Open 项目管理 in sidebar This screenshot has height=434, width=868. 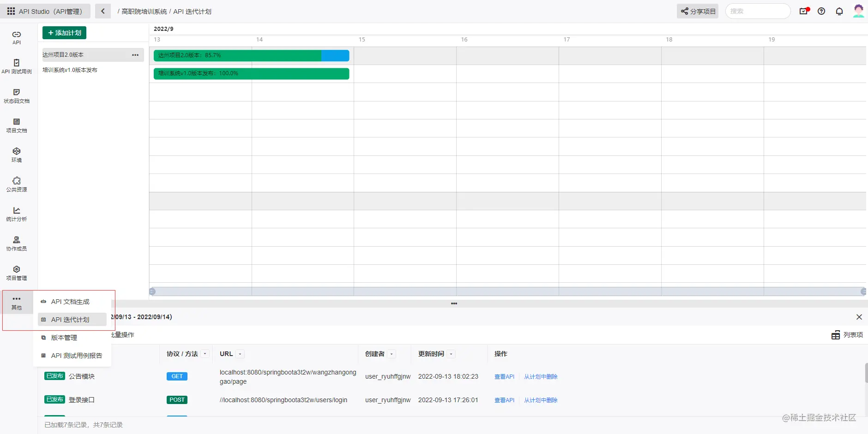pyautogui.click(x=17, y=273)
